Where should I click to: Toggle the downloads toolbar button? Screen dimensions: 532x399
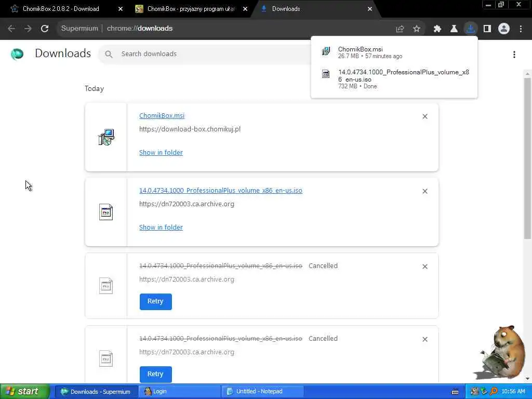471,29
